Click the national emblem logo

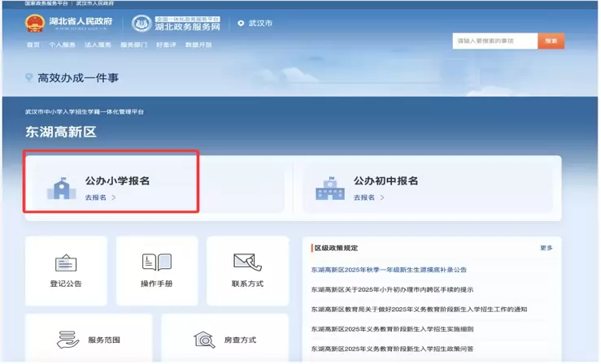tap(34, 24)
